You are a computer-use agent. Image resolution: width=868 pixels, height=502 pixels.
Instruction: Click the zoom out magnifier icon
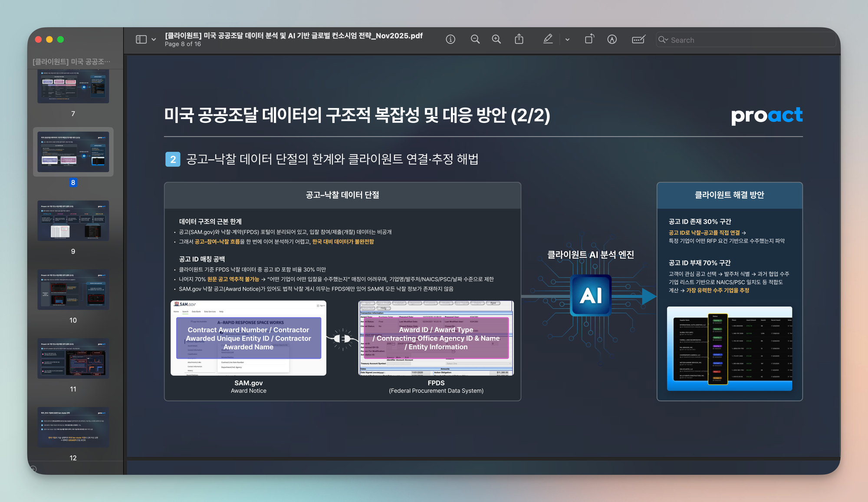tap(475, 40)
